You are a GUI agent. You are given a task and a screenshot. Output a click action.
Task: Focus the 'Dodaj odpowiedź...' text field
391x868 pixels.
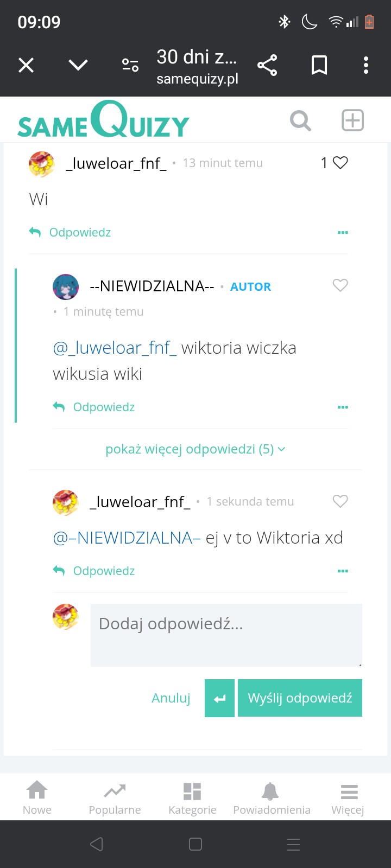pos(226,635)
